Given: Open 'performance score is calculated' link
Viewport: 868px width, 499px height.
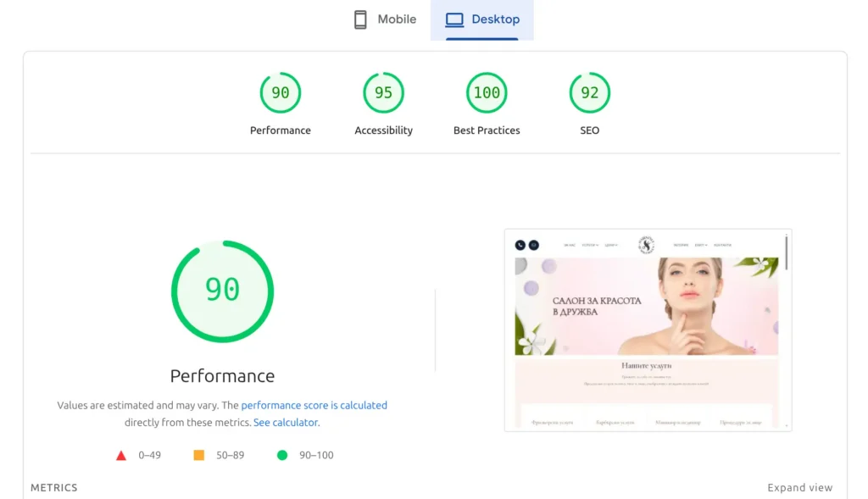Looking at the screenshot, I should 314,405.
